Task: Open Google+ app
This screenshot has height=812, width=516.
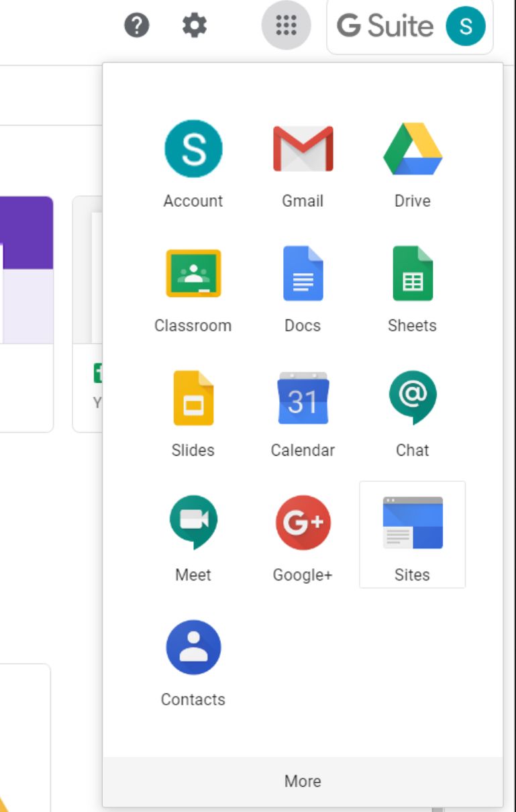Action: [303, 523]
